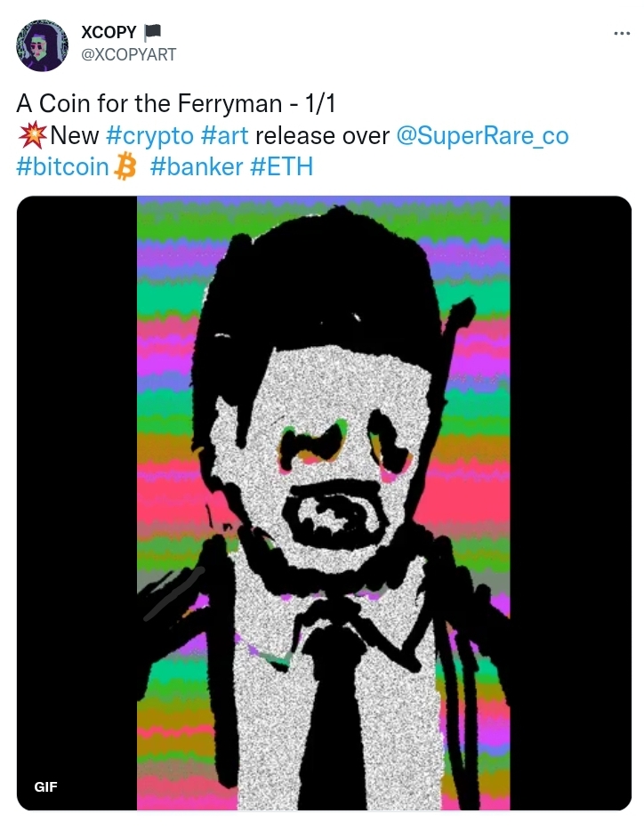The height and width of the screenshot is (830, 644).
Task: Open the #art hashtag
Action: 225,135
